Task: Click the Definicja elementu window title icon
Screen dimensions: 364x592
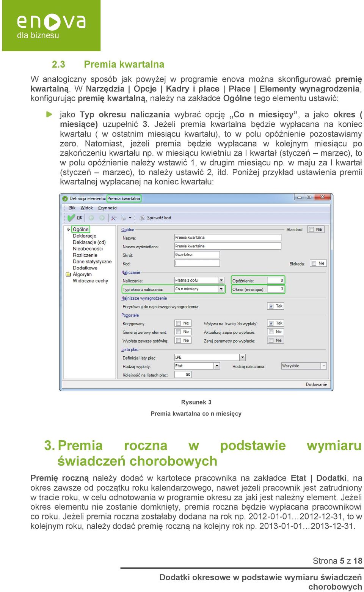Action: pos(65,198)
